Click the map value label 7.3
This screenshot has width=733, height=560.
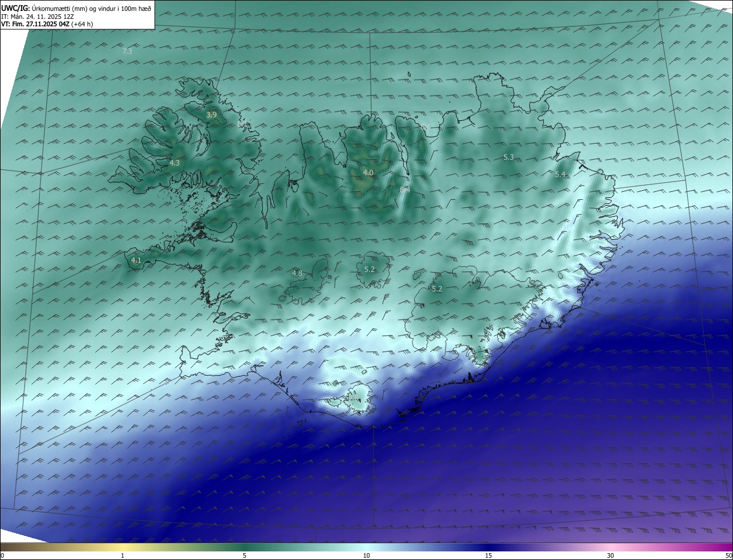click(x=127, y=51)
